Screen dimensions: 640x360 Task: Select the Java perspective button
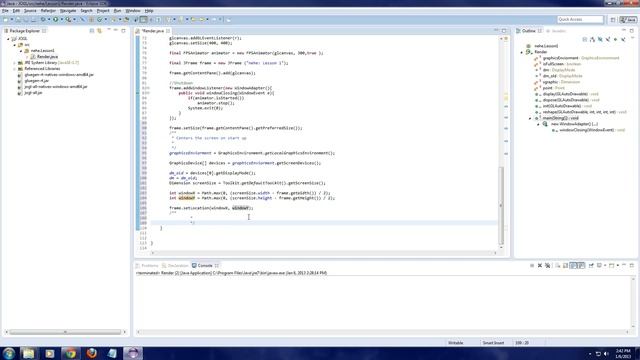pyautogui.click(x=628, y=20)
